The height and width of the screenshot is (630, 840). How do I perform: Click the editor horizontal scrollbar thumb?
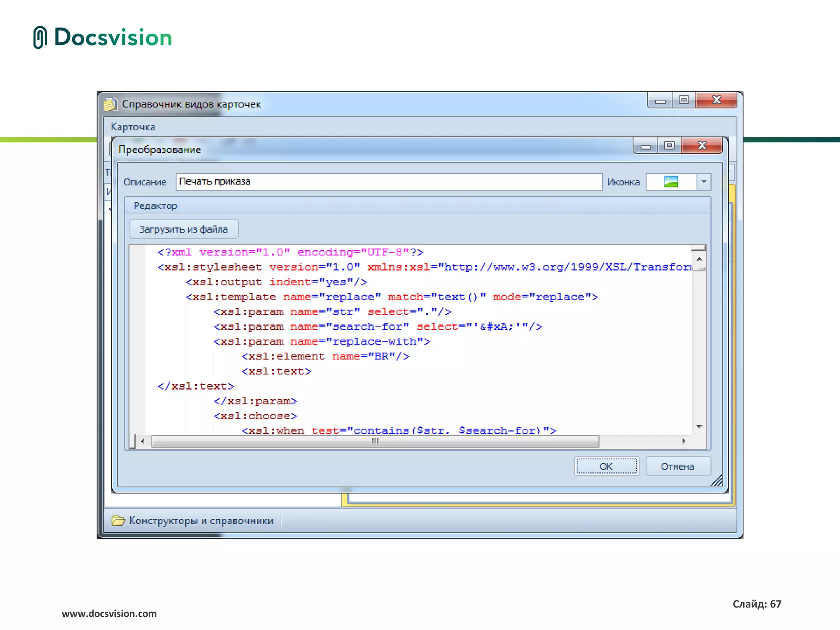375,441
